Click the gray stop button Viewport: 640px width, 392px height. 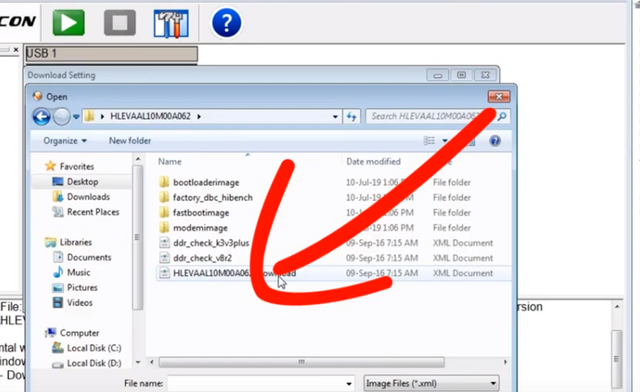120,22
